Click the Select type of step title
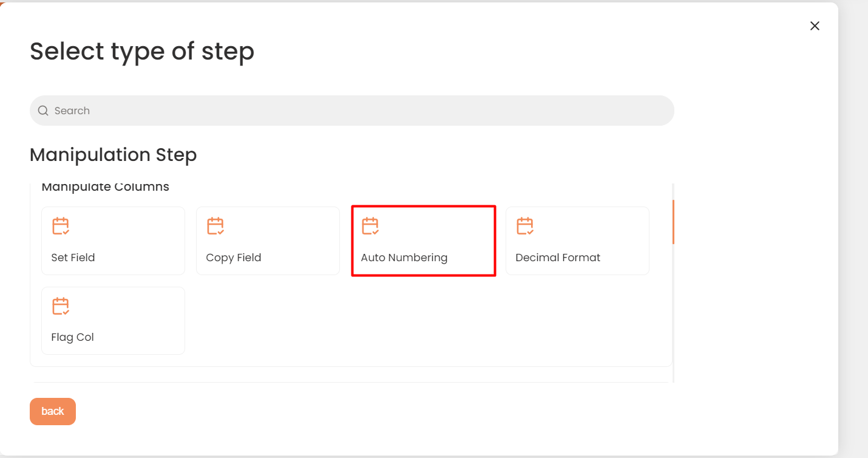Screen dimensions: 868x458 point(142,52)
